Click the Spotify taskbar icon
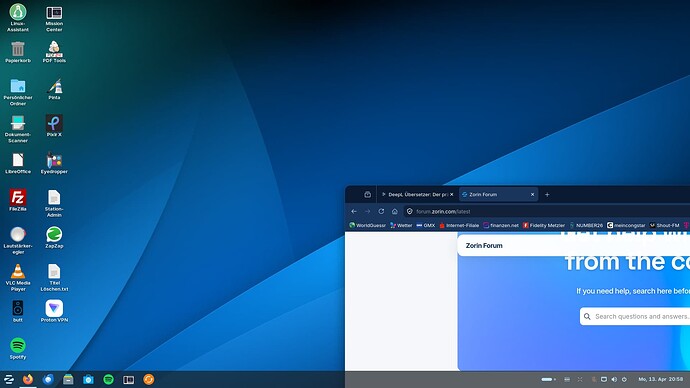 [108, 379]
